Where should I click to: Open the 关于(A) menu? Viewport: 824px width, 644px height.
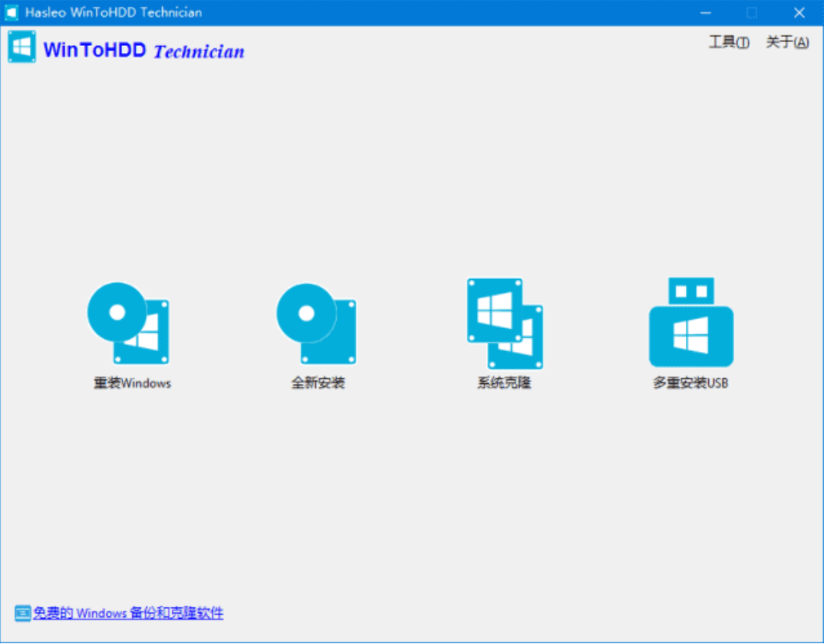(786, 43)
